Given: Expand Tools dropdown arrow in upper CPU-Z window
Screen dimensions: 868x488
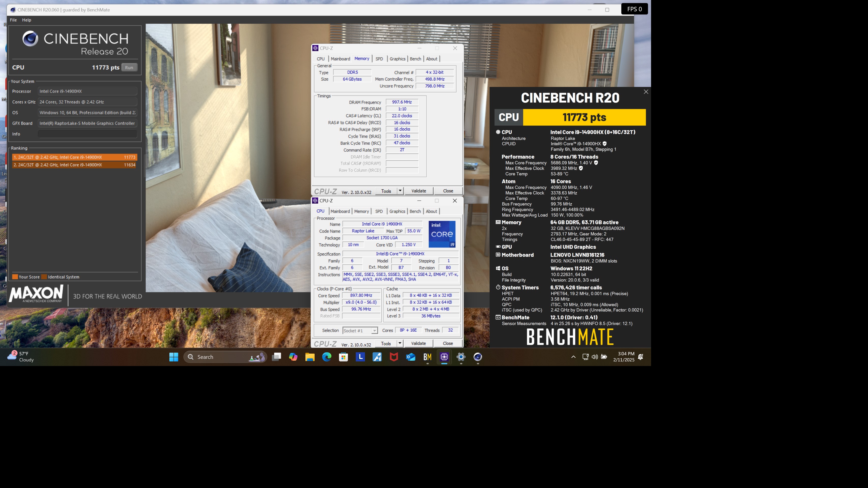Looking at the screenshot, I should tap(400, 191).
